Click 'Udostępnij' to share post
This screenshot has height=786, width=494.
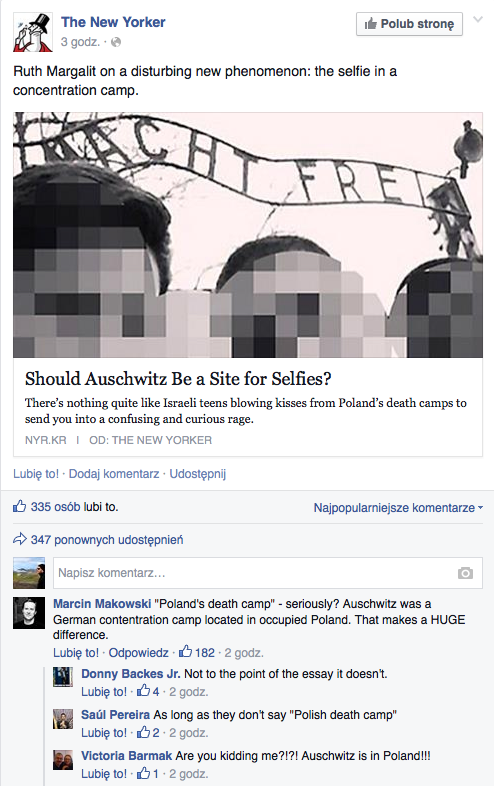(198, 474)
